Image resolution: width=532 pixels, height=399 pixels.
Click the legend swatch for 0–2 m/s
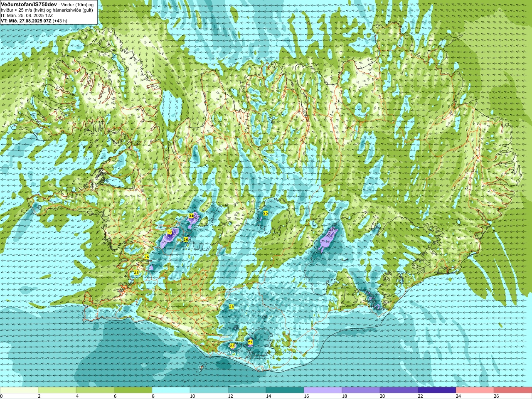pos(19,390)
